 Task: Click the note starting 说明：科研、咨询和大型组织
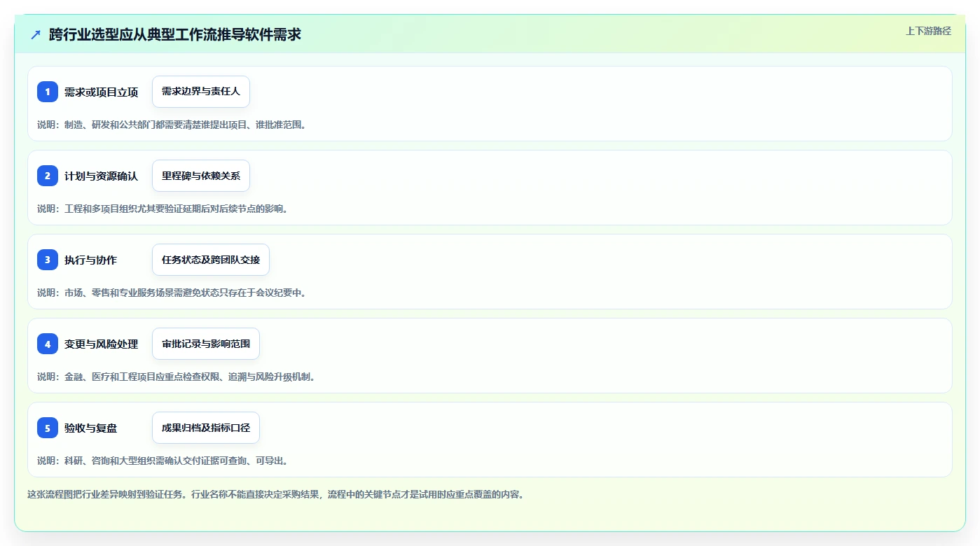[163, 461]
